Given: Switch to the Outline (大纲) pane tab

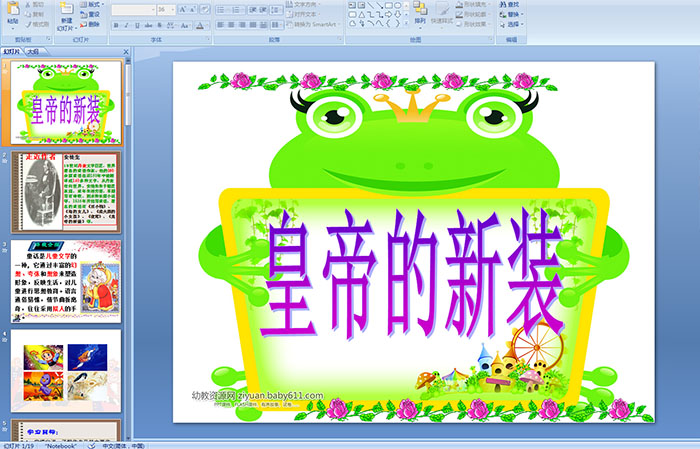Looking at the screenshot, I should click(x=33, y=52).
